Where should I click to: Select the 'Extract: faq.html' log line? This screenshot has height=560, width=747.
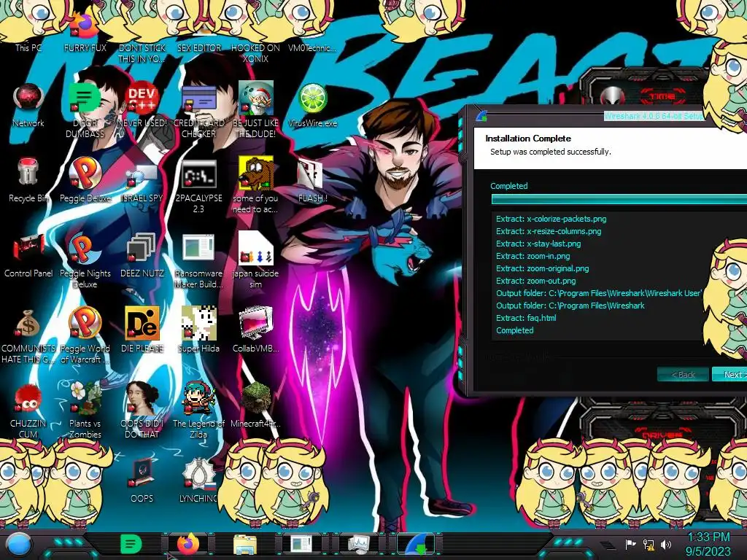(x=526, y=318)
